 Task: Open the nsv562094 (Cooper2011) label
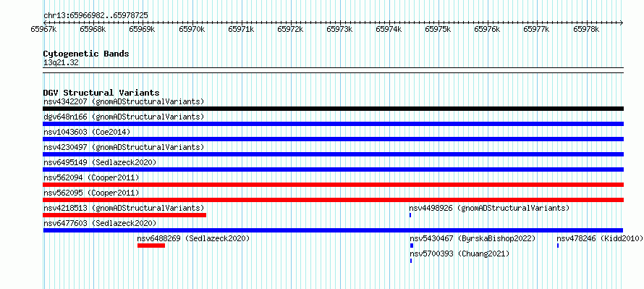pyautogui.click(x=91, y=177)
